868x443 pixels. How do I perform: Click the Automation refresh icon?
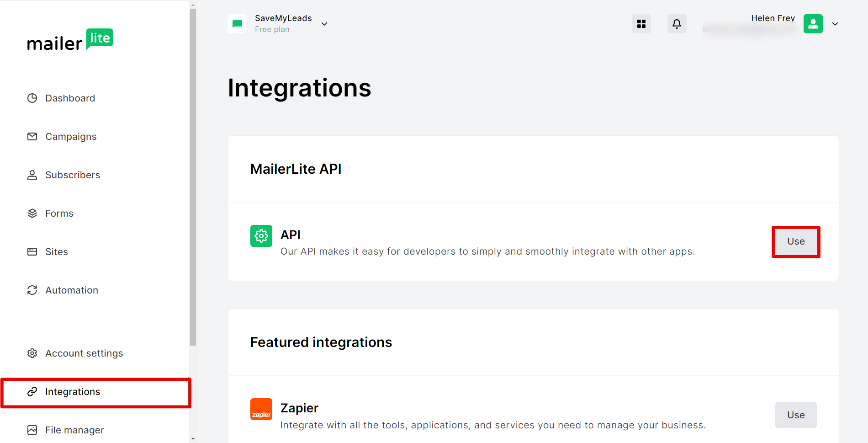pyautogui.click(x=32, y=290)
